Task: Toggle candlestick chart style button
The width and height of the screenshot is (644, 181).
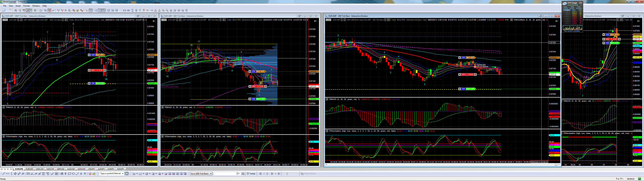Action: (x=49, y=11)
